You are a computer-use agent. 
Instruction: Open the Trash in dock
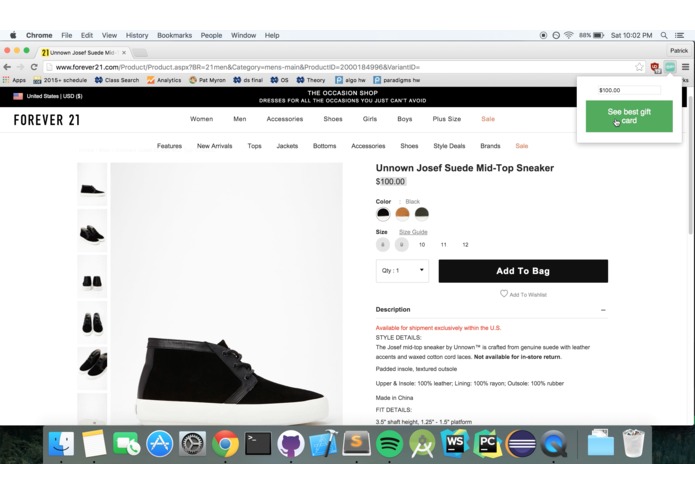633,443
